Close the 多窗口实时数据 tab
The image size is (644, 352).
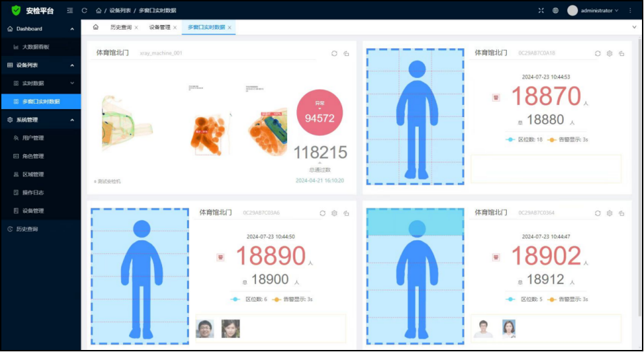click(x=230, y=28)
